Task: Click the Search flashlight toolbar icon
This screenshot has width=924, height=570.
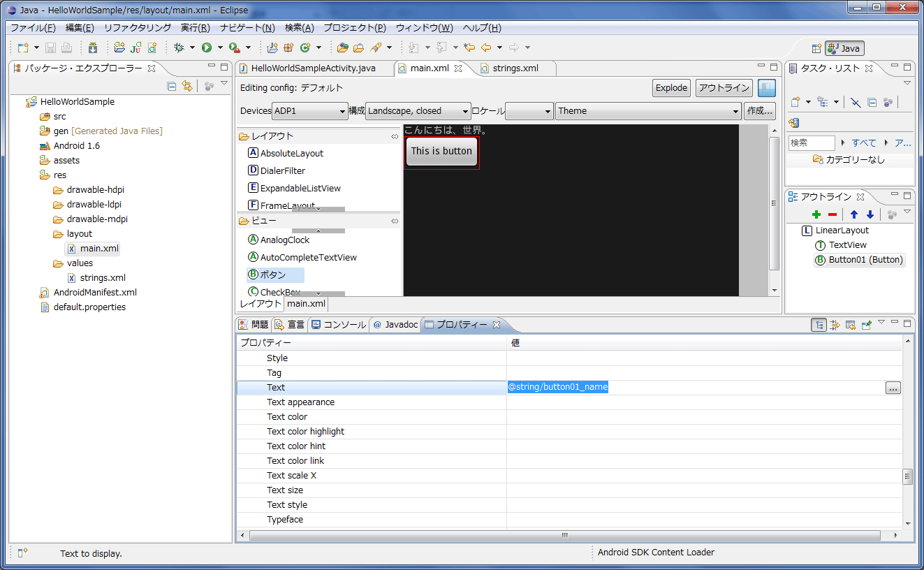Action: tap(376, 47)
